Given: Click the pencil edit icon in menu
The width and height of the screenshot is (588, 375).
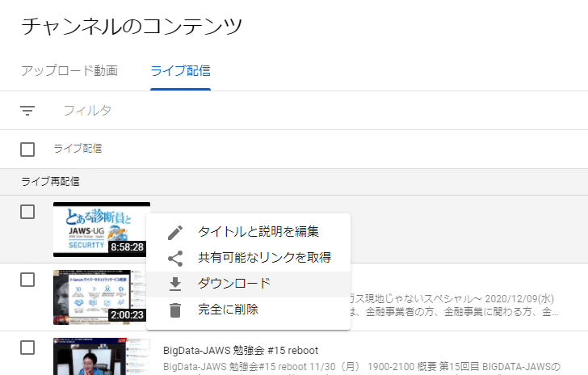Looking at the screenshot, I should click(x=175, y=233).
